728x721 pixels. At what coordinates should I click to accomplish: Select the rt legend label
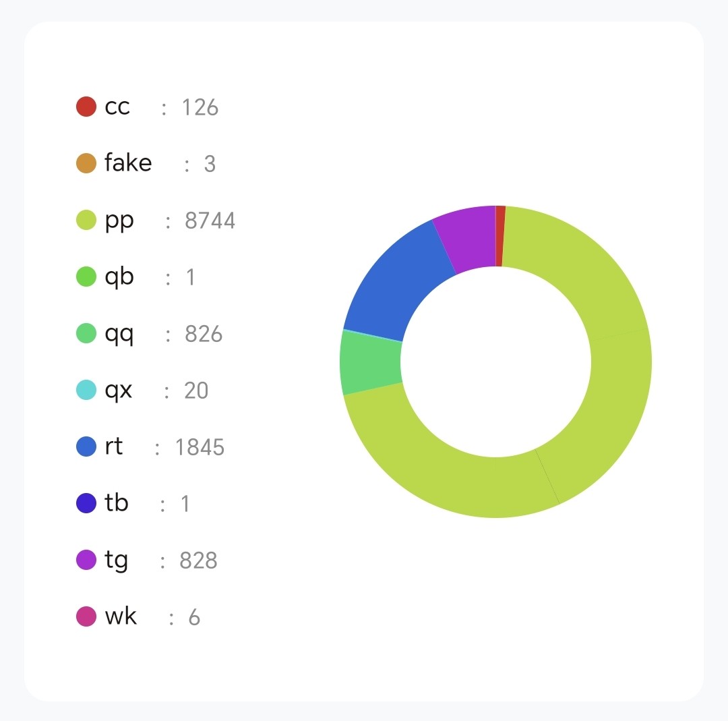pos(114,446)
